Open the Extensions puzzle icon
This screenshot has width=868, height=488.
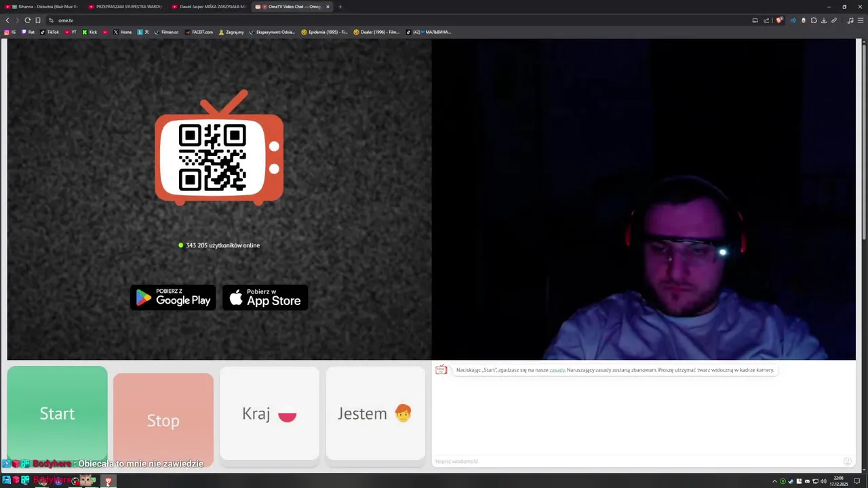pyautogui.click(x=814, y=20)
